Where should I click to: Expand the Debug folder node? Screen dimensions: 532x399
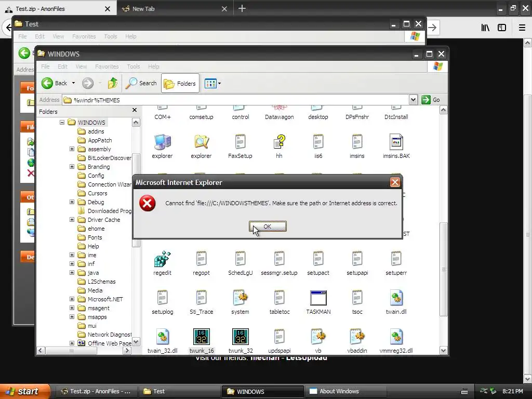(x=72, y=202)
